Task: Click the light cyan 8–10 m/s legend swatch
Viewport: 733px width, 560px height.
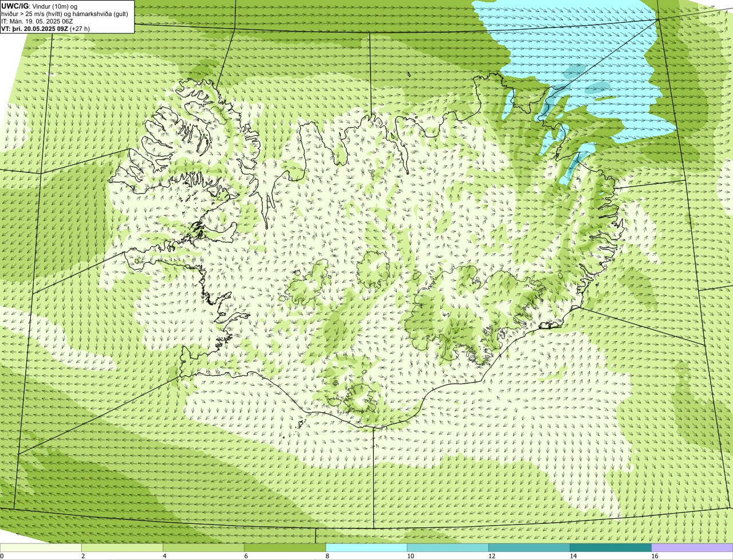Action: click(x=367, y=548)
